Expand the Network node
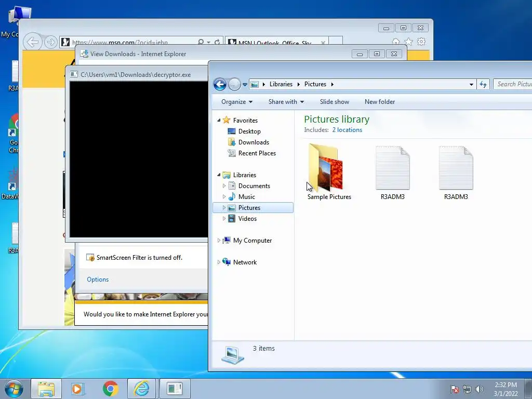The height and width of the screenshot is (399, 532). [219, 262]
